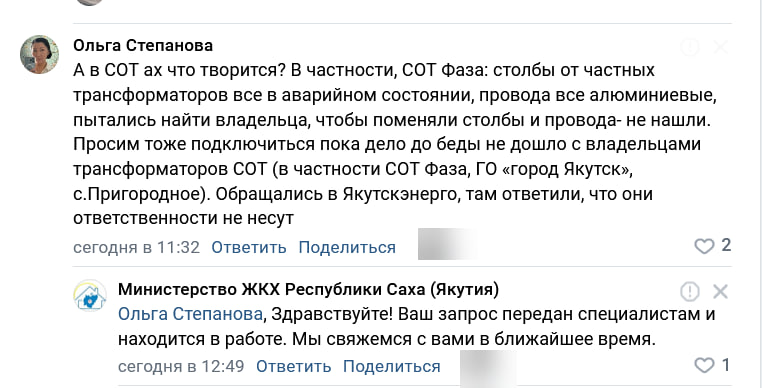Click Поделиться under the ministry's reply

point(392,366)
